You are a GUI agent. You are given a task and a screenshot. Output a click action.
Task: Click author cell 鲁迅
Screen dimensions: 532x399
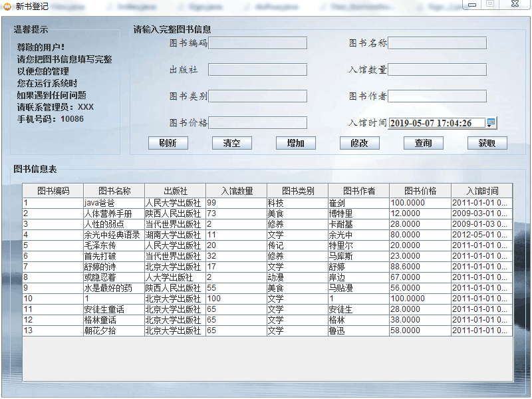358,331
